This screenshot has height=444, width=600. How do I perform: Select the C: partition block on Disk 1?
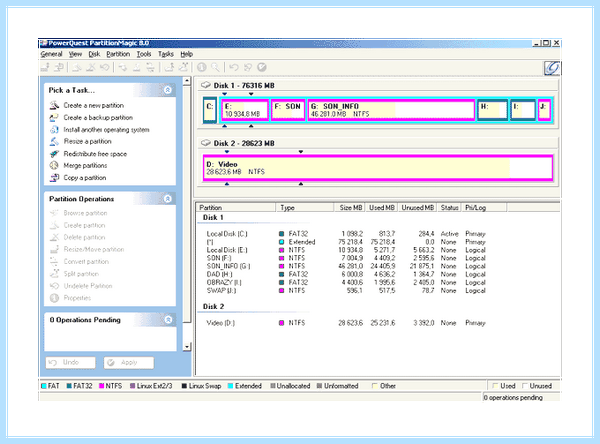pos(210,110)
